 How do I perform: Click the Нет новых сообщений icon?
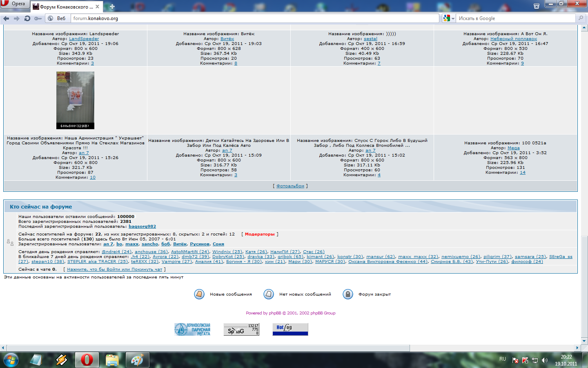269,294
